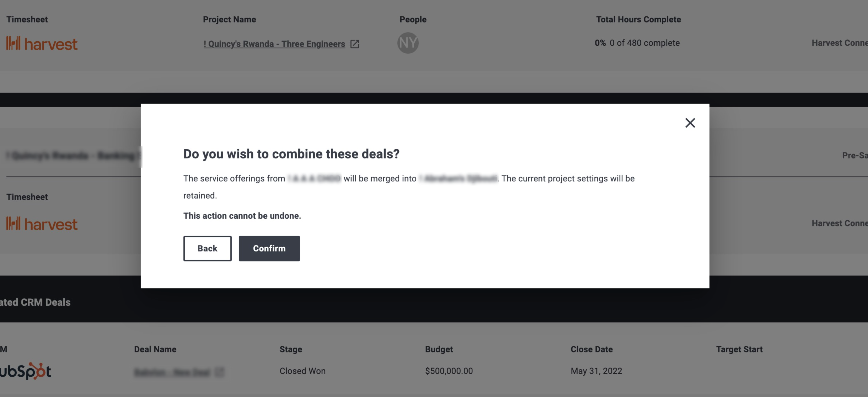The width and height of the screenshot is (868, 397).
Task: Click the NY people avatar icon
Action: [x=408, y=43]
